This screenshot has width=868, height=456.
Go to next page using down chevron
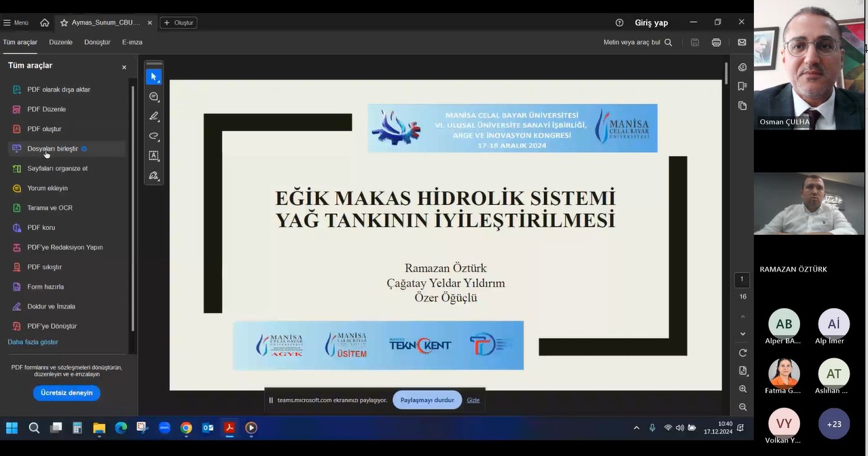point(742,334)
